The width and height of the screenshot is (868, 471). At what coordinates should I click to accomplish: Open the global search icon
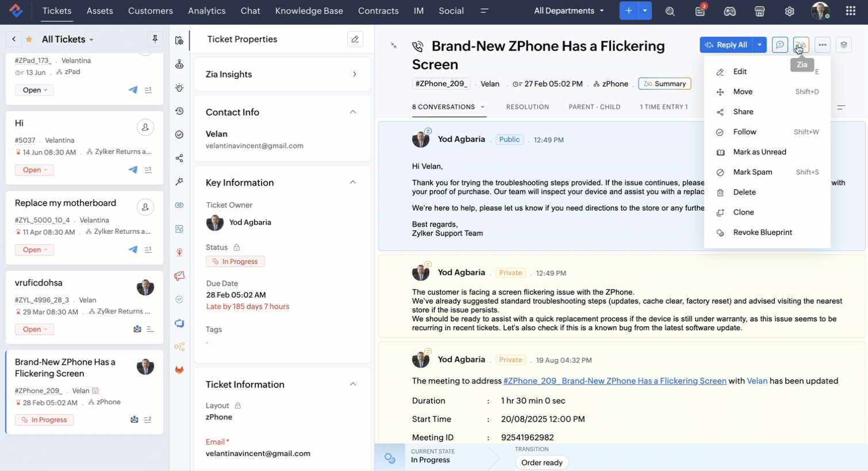pyautogui.click(x=670, y=11)
